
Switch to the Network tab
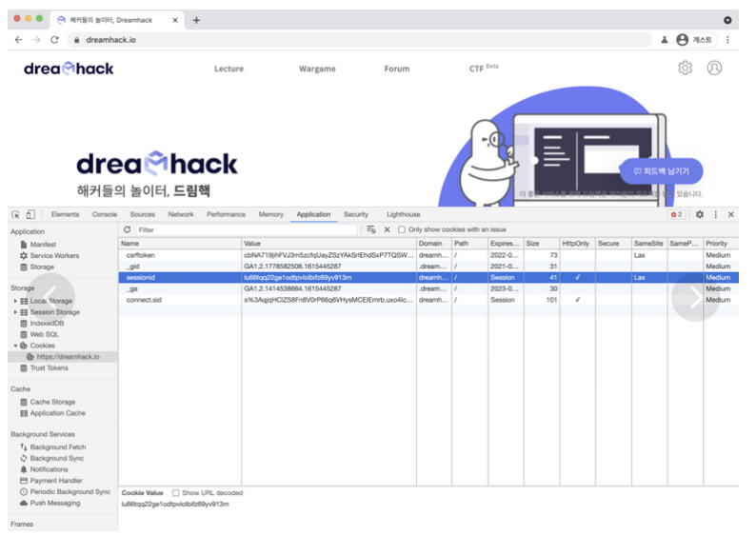(181, 214)
